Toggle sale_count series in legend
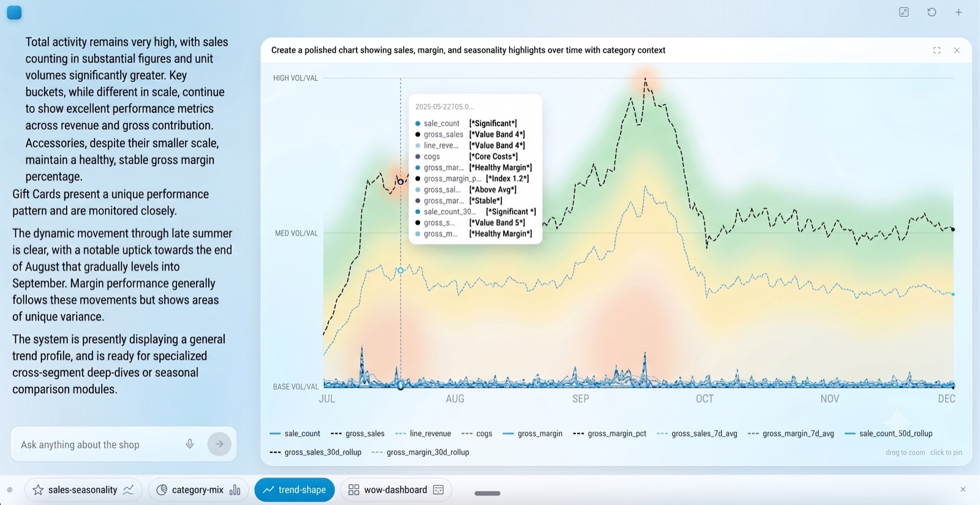The image size is (980, 505). point(295,433)
